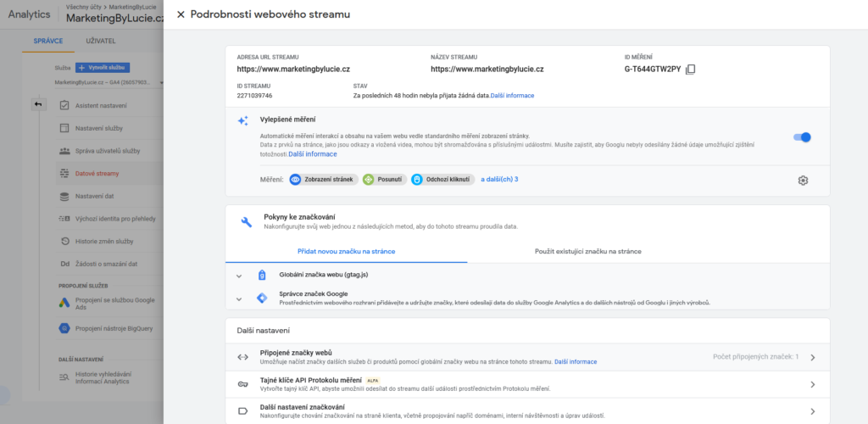Open enhanced measurement settings gear
This screenshot has height=424, width=868.
pyautogui.click(x=803, y=180)
